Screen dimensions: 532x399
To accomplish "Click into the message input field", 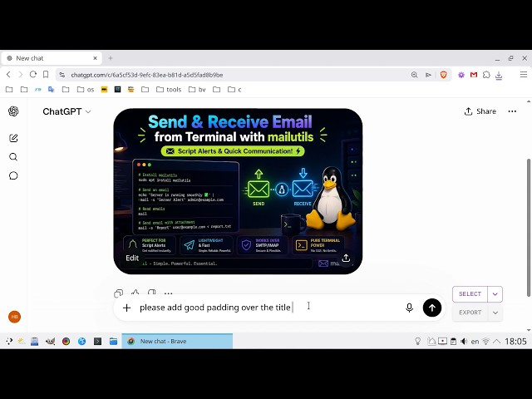I will click(268, 308).
